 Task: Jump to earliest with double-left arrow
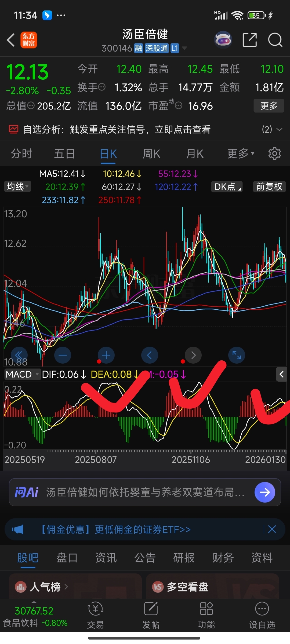coord(19,355)
